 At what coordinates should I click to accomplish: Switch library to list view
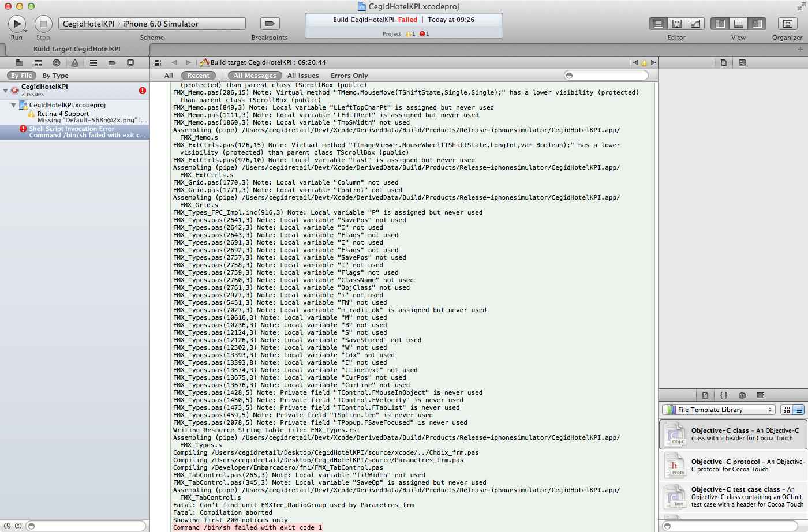point(798,410)
